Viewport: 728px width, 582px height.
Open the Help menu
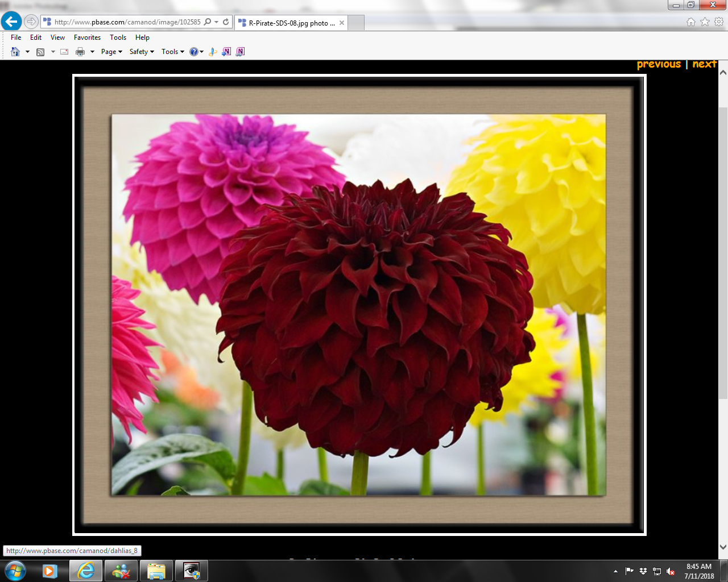click(x=142, y=38)
